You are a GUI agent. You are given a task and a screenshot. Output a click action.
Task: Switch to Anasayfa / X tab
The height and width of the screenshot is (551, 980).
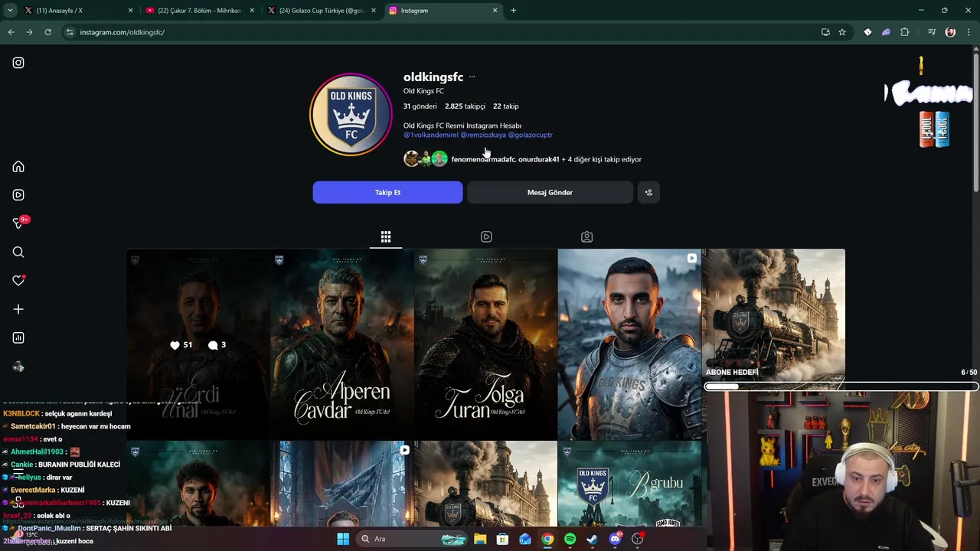click(79, 11)
